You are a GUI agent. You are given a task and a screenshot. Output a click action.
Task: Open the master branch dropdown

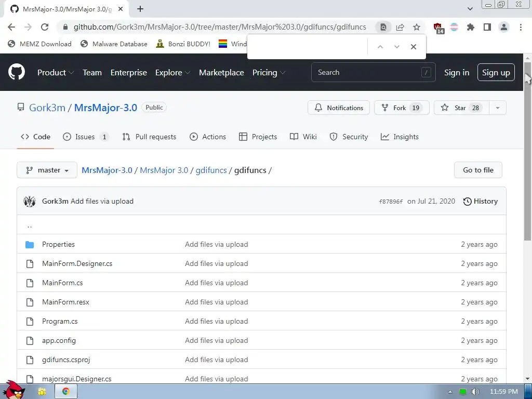coord(47,170)
